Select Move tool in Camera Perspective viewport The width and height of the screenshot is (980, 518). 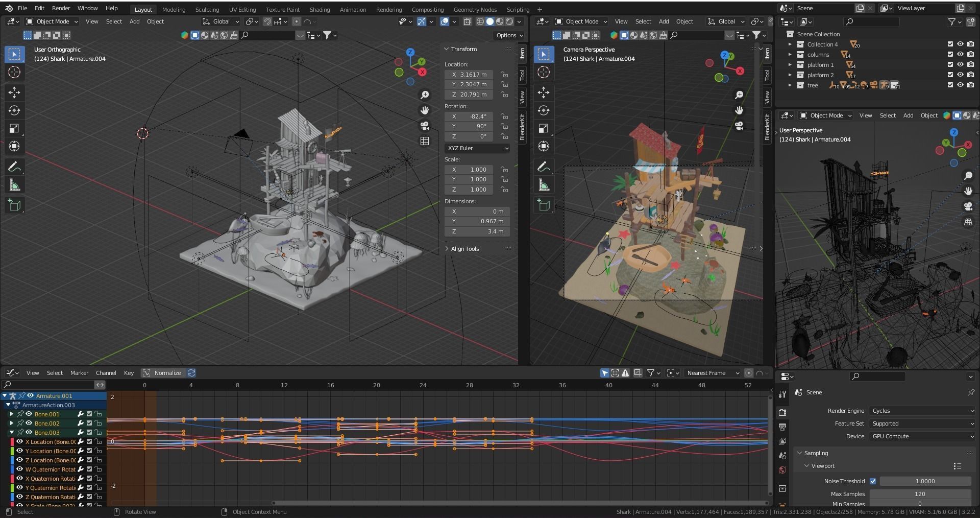click(x=544, y=92)
